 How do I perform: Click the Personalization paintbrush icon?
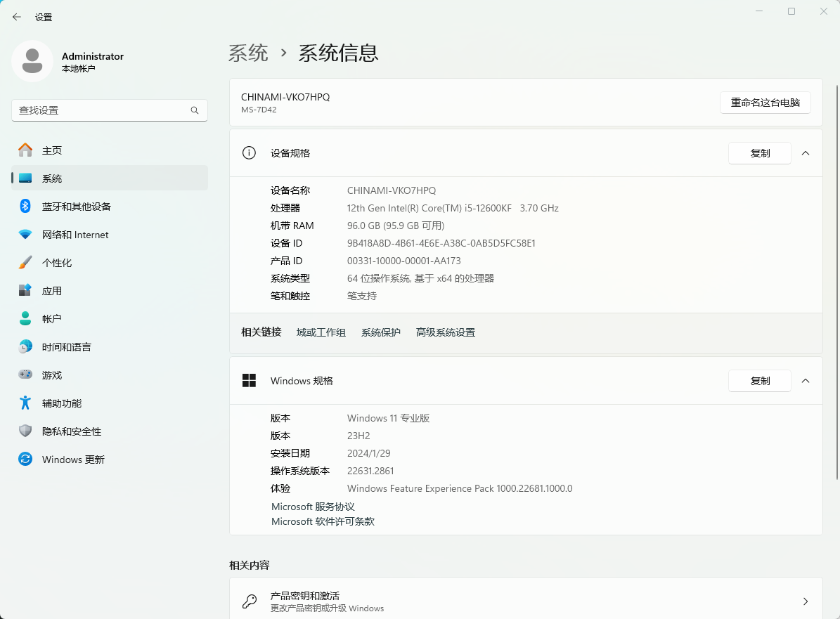(25, 262)
